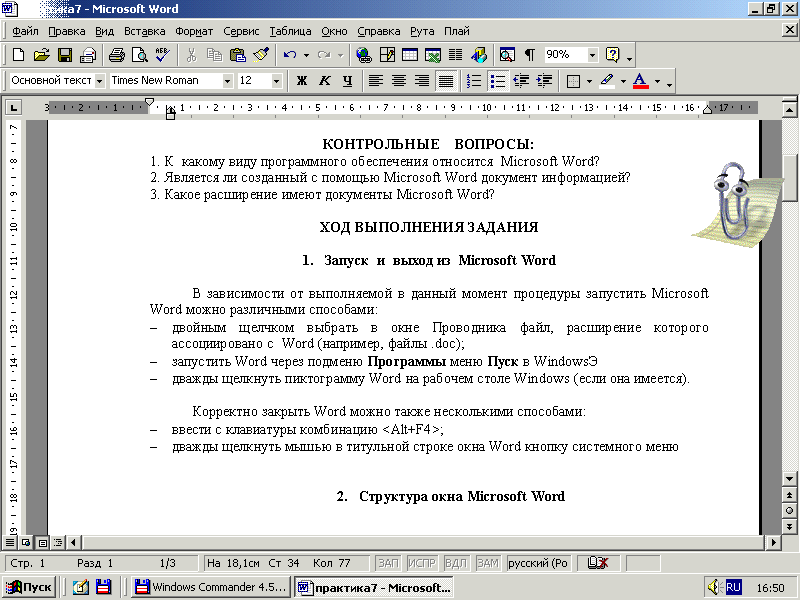Viewport: 800px width, 600px height.
Task: Toggle bulleted list formatting
Action: (497, 81)
